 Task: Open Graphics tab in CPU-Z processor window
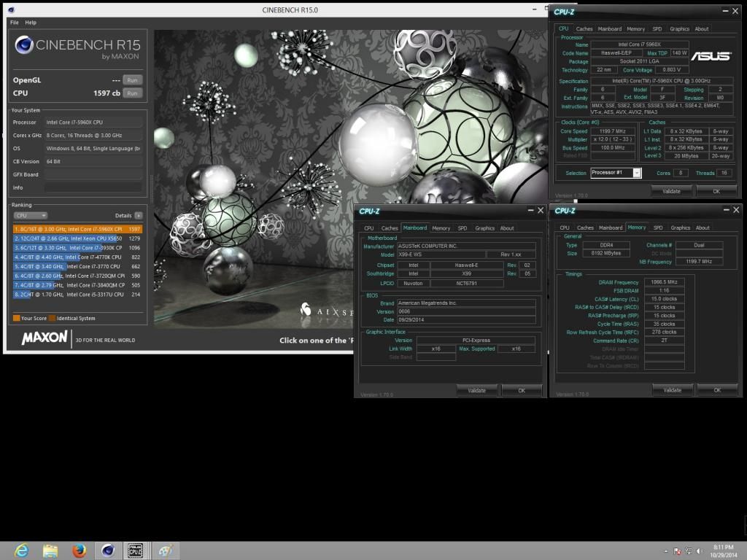pos(679,29)
